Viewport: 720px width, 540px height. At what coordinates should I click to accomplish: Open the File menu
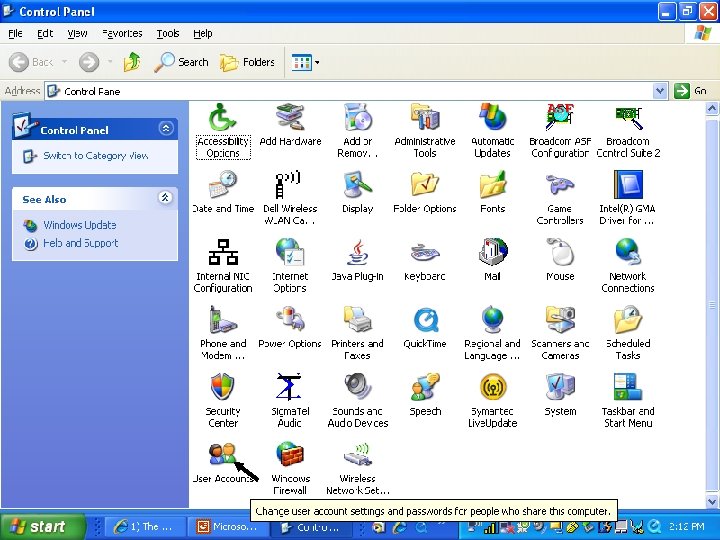tap(15, 34)
